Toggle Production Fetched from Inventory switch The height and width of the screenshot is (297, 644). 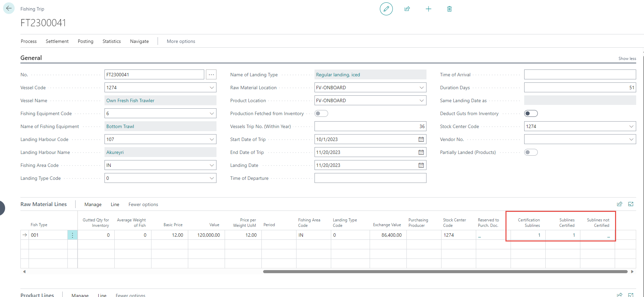pyautogui.click(x=321, y=113)
